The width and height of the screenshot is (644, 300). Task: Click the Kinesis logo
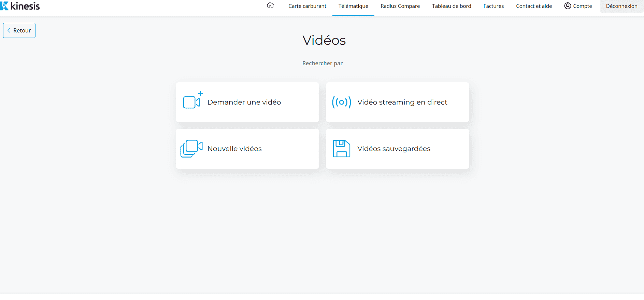[20, 6]
